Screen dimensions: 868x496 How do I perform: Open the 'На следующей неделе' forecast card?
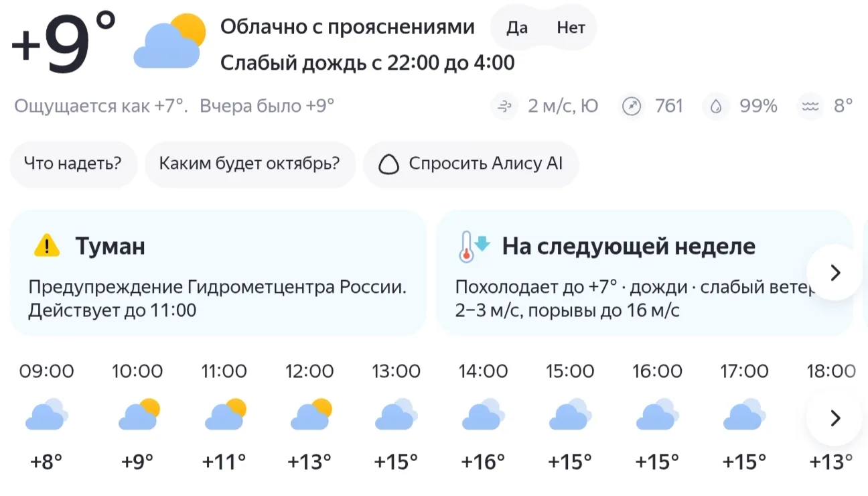[644, 273]
